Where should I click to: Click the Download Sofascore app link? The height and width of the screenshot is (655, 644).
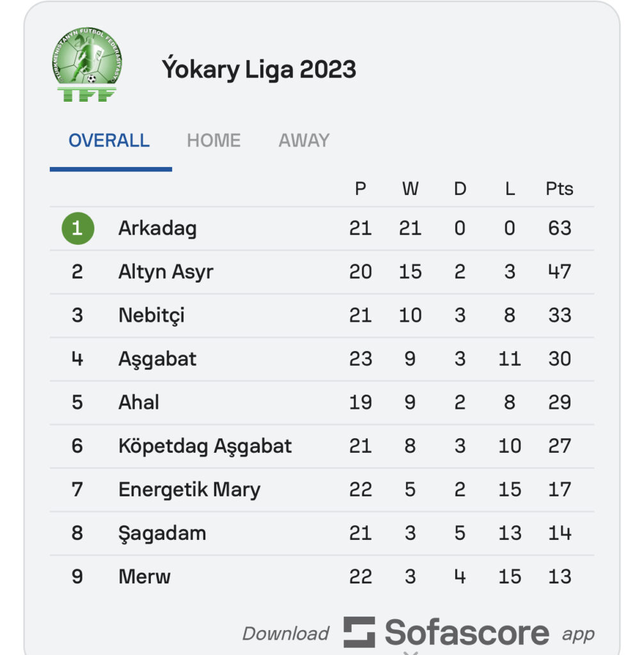point(418,633)
